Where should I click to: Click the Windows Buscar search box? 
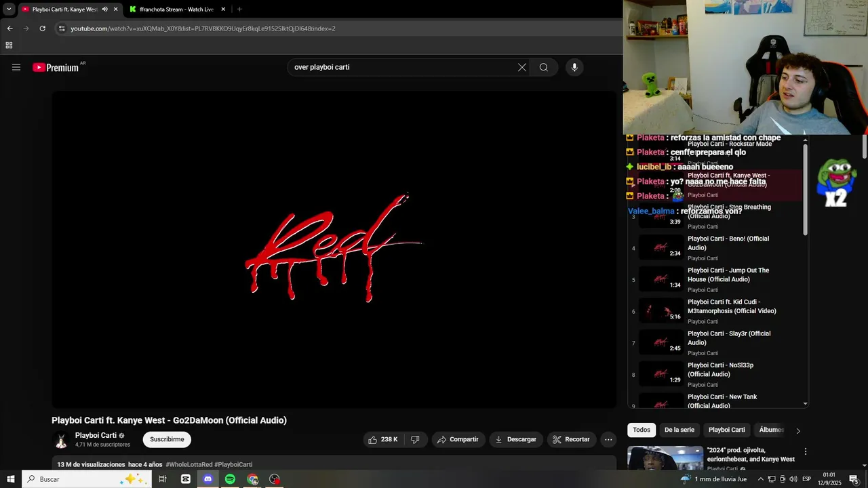[85, 479]
